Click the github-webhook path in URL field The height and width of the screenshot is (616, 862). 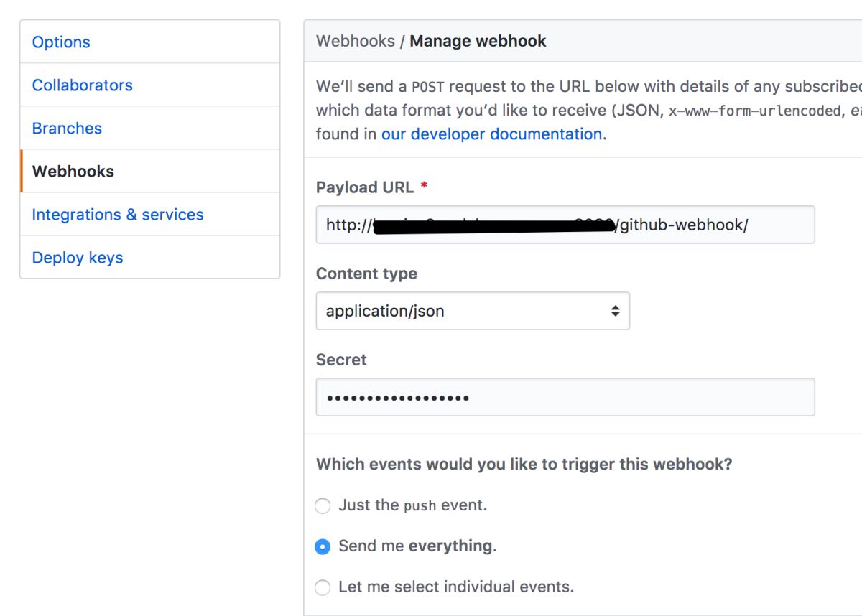(x=682, y=225)
